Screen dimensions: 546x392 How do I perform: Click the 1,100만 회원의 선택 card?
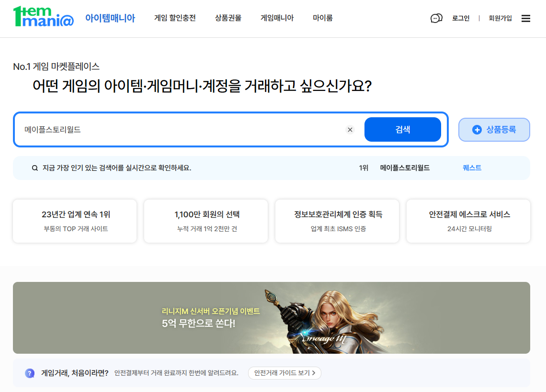[x=206, y=221]
